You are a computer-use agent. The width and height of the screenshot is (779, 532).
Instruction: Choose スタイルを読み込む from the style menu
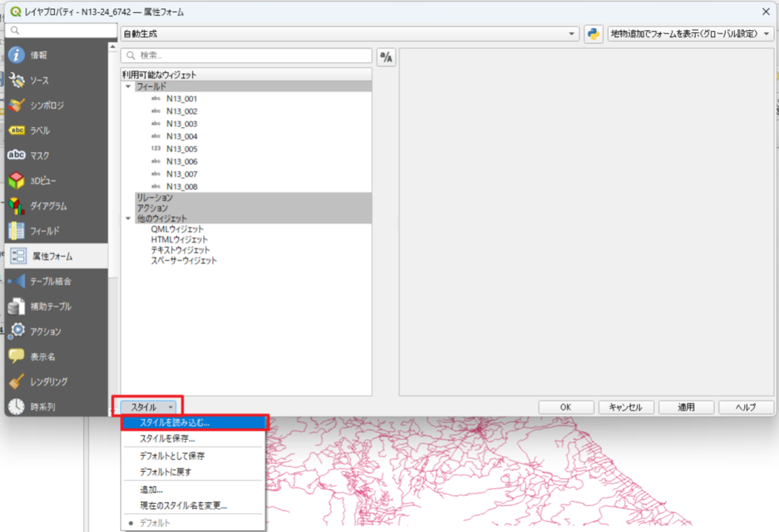[174, 423]
